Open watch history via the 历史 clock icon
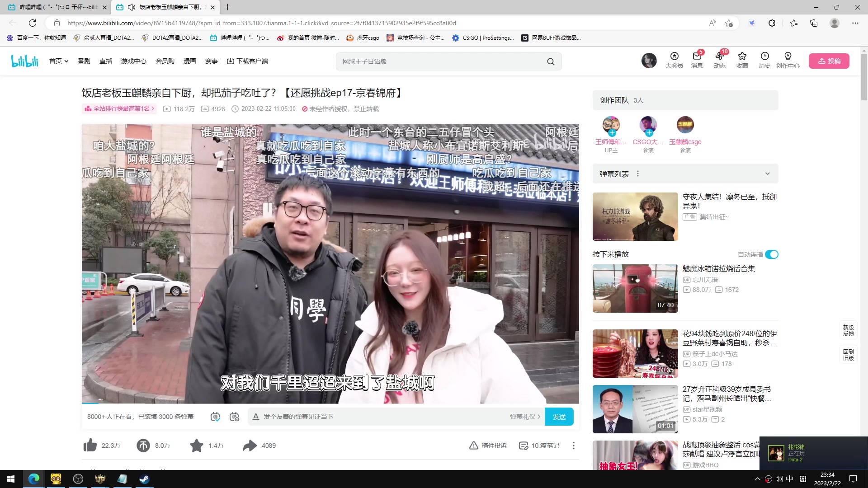Viewport: 868px width, 488px height. pyautogui.click(x=764, y=61)
